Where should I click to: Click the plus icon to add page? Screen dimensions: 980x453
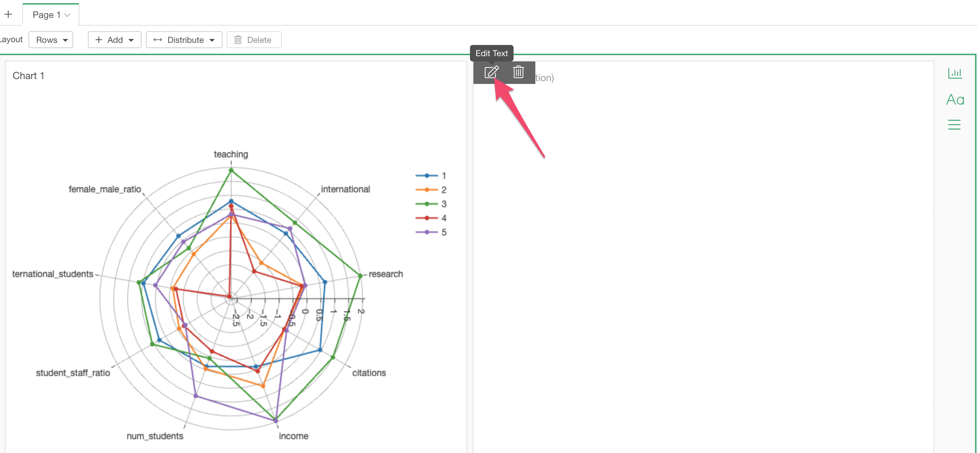click(8, 14)
